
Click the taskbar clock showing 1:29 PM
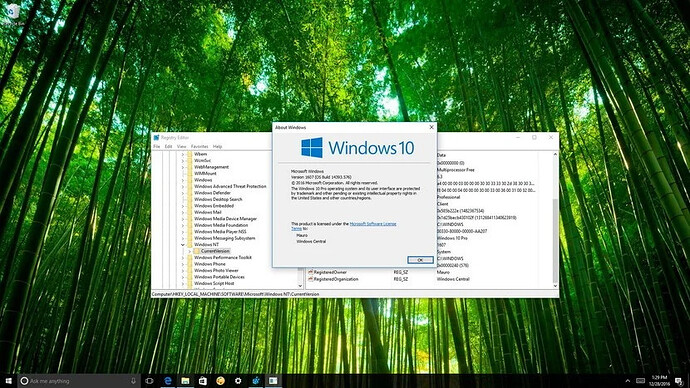659,381
